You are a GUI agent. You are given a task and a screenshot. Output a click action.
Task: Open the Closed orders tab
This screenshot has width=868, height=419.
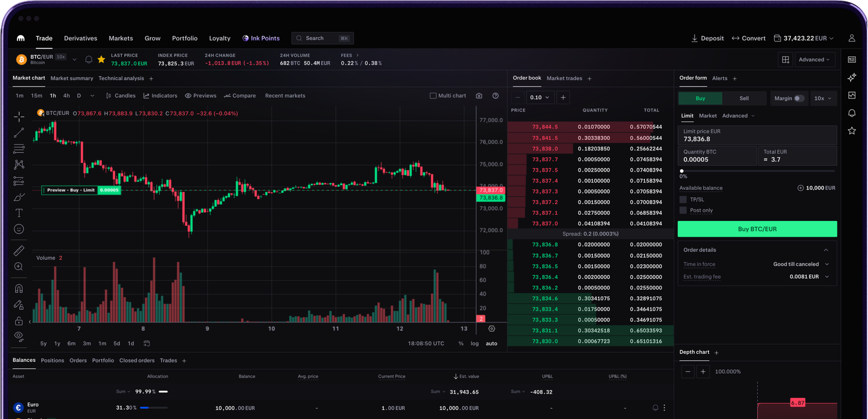137,360
